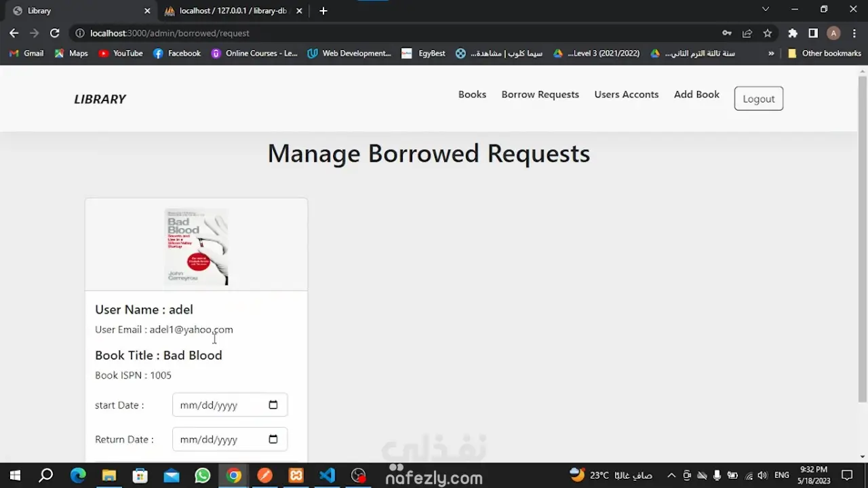Image resolution: width=868 pixels, height=488 pixels.
Task: Open Microsoft Store from the taskbar
Action: tap(140, 475)
